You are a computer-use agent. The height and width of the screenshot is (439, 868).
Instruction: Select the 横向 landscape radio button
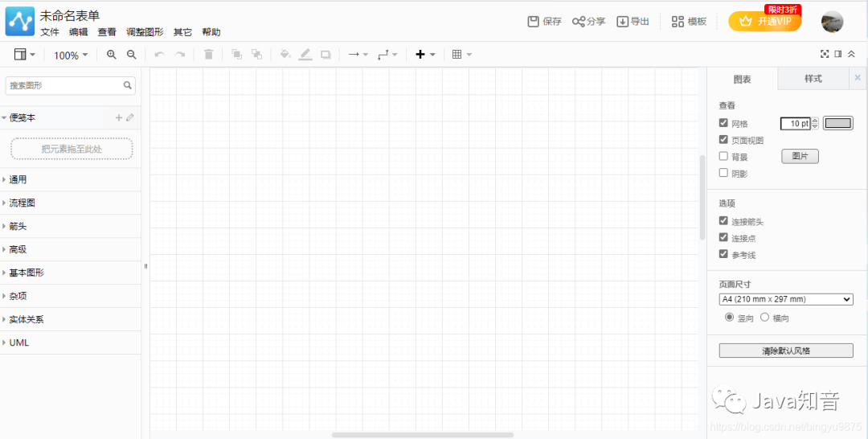(x=765, y=318)
